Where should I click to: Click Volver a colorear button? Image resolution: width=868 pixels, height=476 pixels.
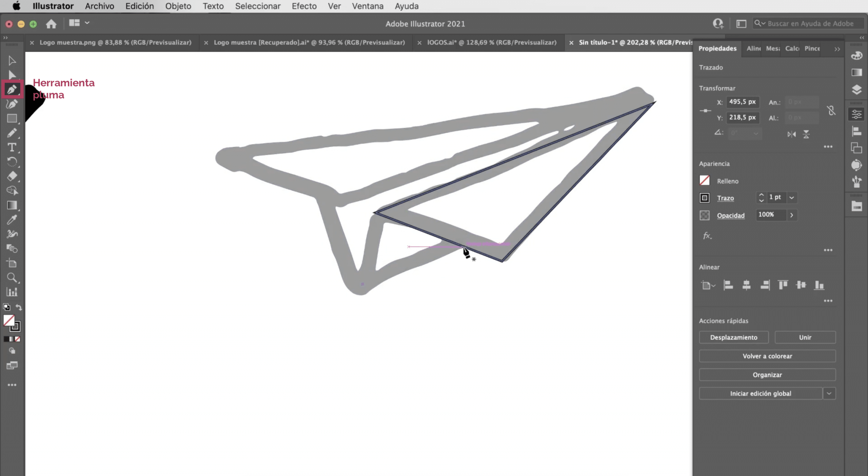(767, 356)
